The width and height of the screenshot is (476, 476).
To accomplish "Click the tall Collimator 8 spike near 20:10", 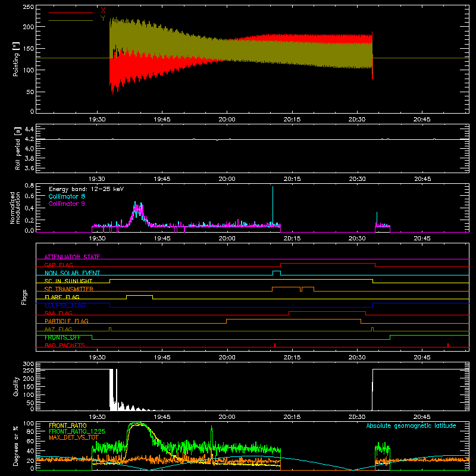I will 273,205.
